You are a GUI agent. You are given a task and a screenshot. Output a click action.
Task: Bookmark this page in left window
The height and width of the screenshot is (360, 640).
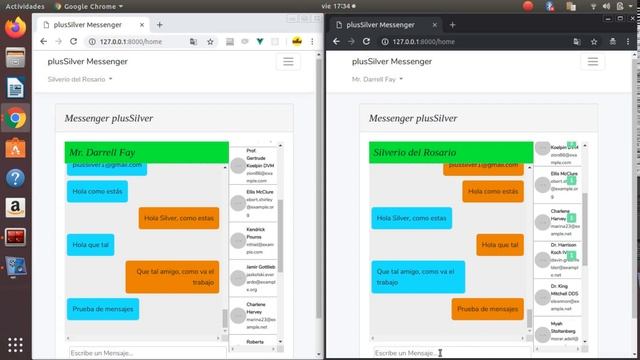coord(210,42)
